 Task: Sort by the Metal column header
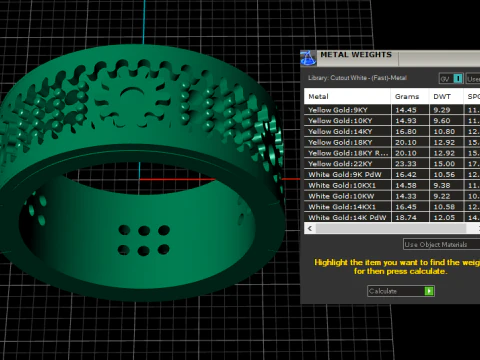[347, 96]
